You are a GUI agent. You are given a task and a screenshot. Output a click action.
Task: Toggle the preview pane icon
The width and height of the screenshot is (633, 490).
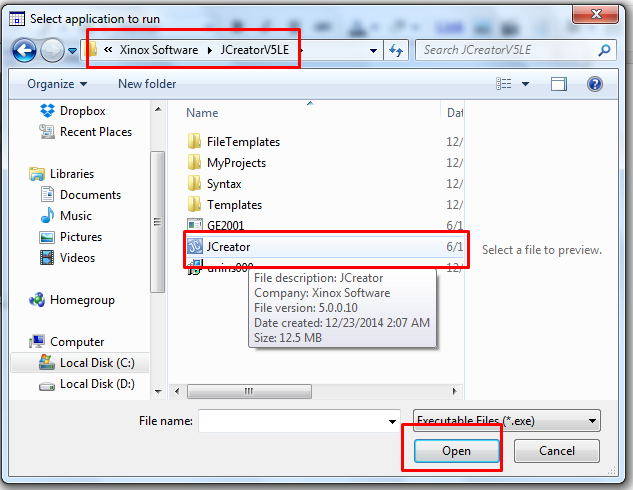[x=559, y=84]
